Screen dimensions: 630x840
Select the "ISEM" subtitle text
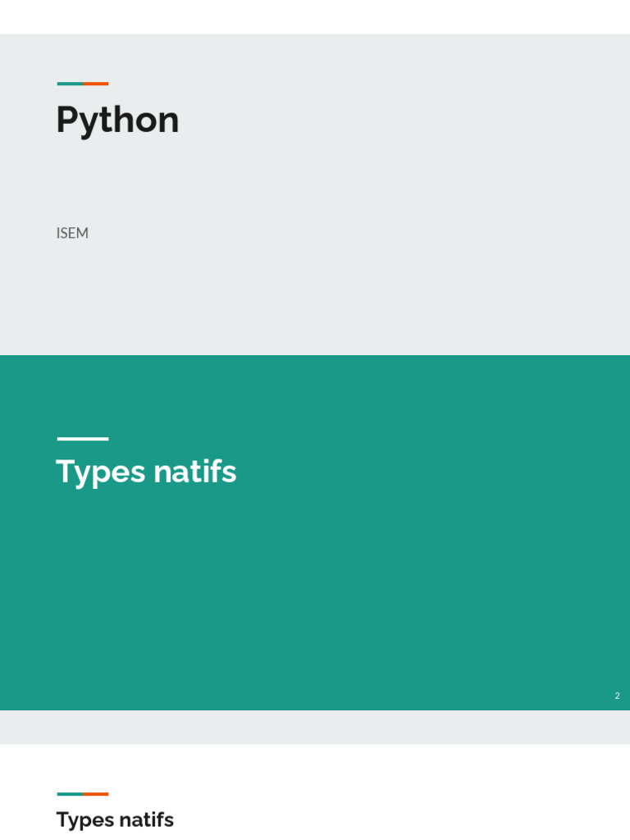72,233
